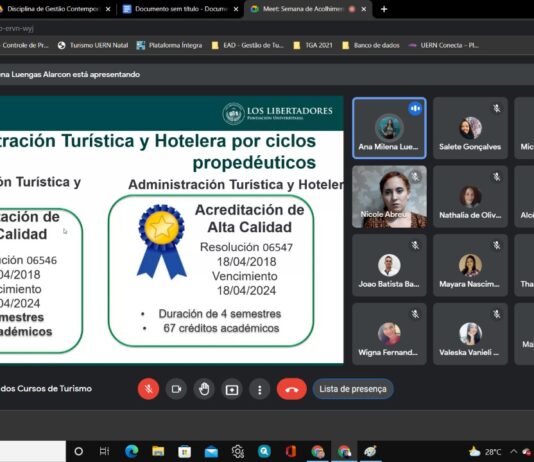534x462 pixels.
Task: Open Settings gear from the taskbar
Action: (x=238, y=452)
